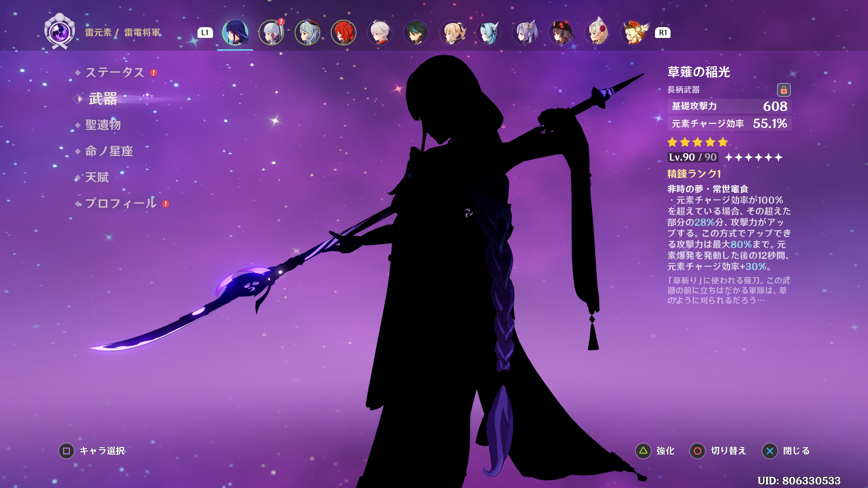
Task: Click the square キャラ選択 button icon
Action: tap(66, 451)
